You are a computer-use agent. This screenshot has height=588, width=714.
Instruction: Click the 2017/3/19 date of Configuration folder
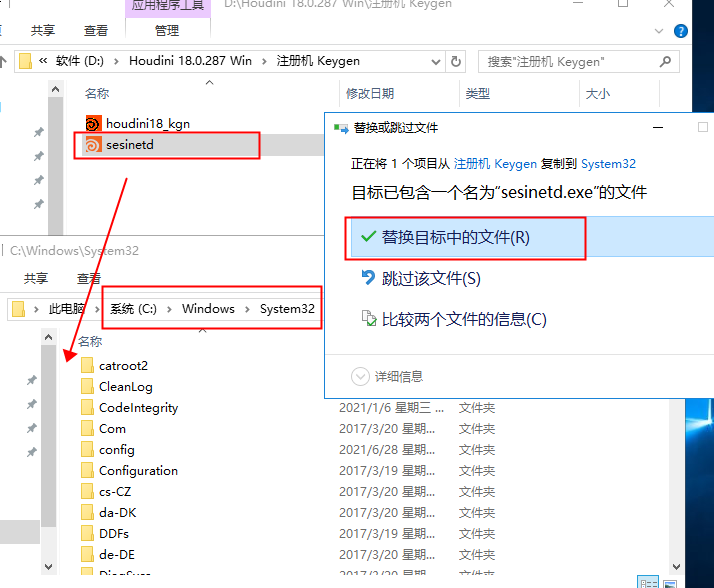(387, 470)
